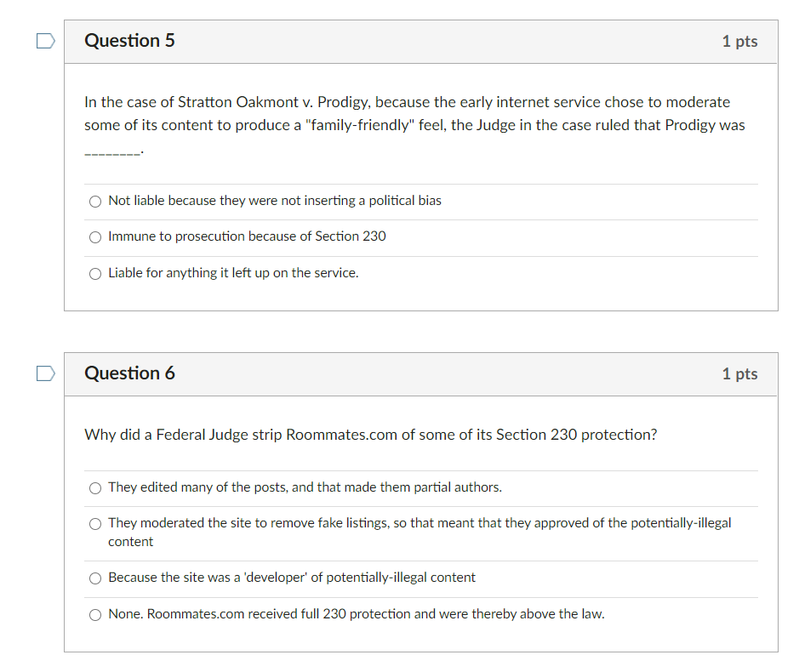The image size is (799, 672).
Task: Click '1 pts' label on Question 6
Action: pos(739,373)
